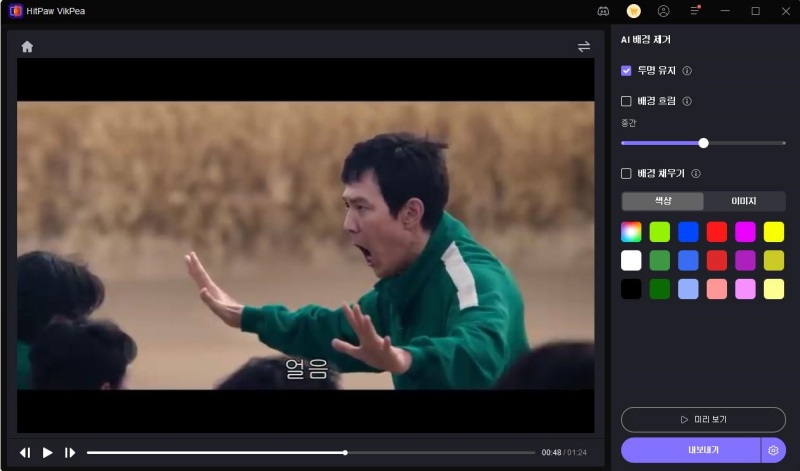Click the video progress bar position marker
Viewport: 800px width, 471px height.
pos(345,453)
